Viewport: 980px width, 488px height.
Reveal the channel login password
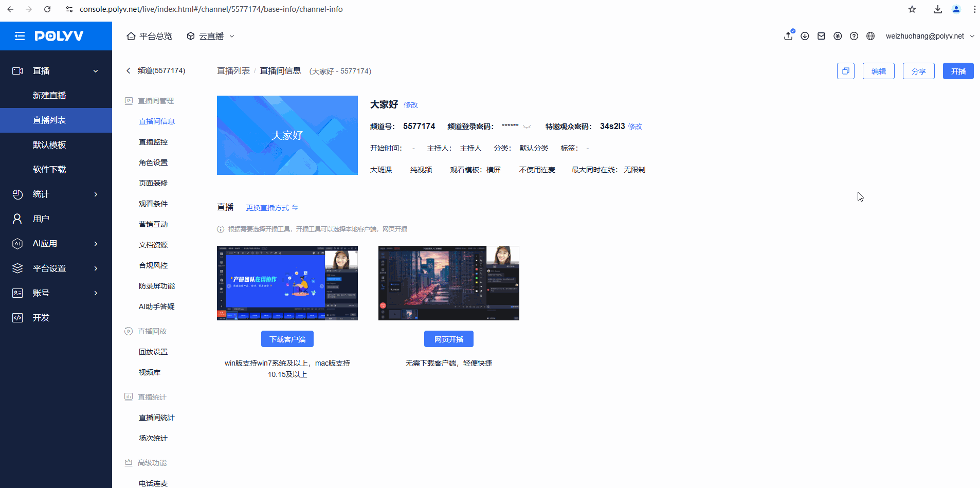click(x=527, y=126)
